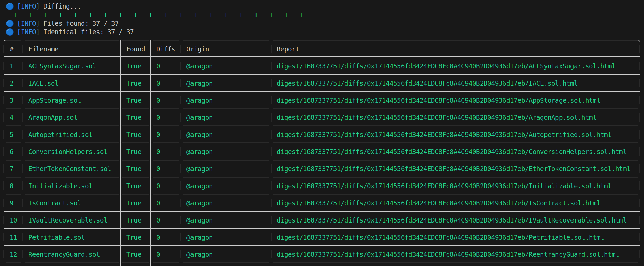Image resolution: width=644 pixels, height=266 pixels.
Task: Select the ReentrancyGuard.sol filename cell
Action: point(64,254)
